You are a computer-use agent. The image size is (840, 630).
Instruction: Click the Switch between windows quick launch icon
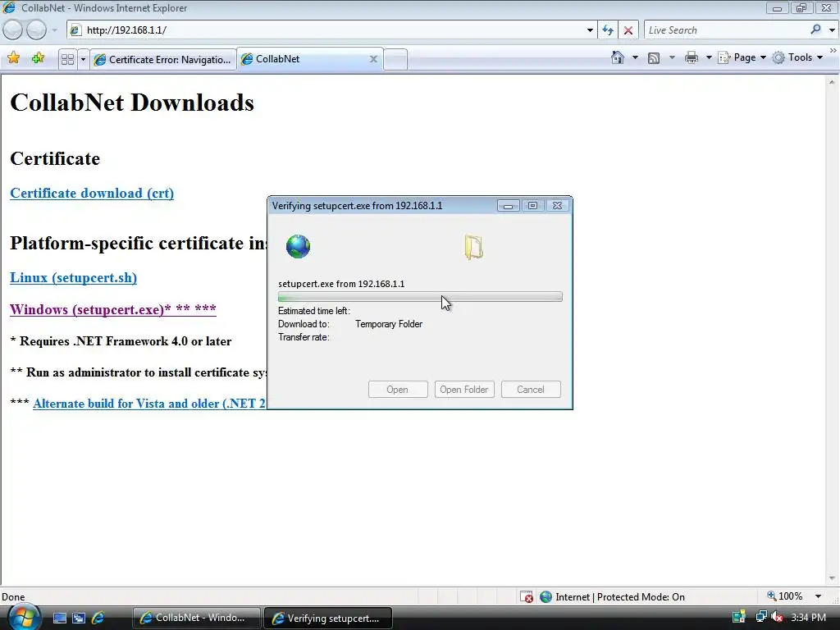[x=79, y=619]
